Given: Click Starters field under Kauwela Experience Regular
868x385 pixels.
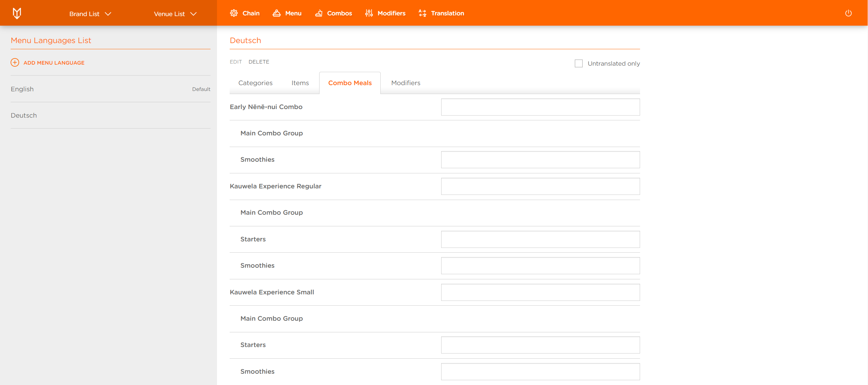Looking at the screenshot, I should [540, 239].
